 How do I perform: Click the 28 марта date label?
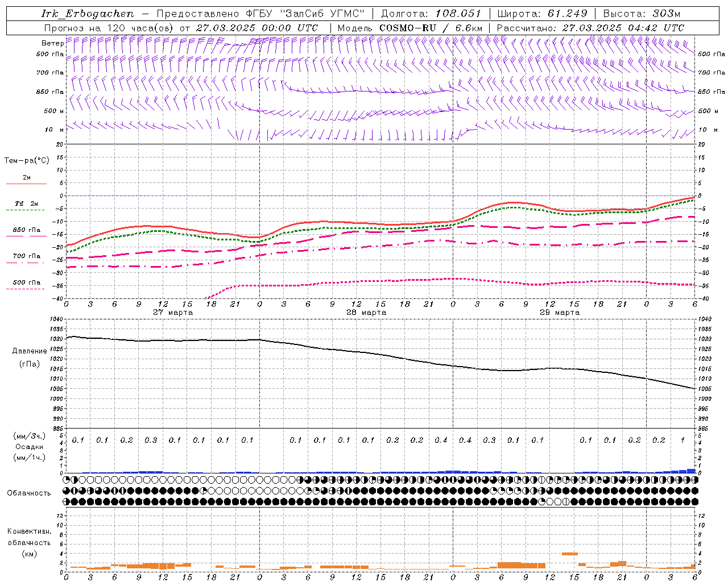click(366, 312)
